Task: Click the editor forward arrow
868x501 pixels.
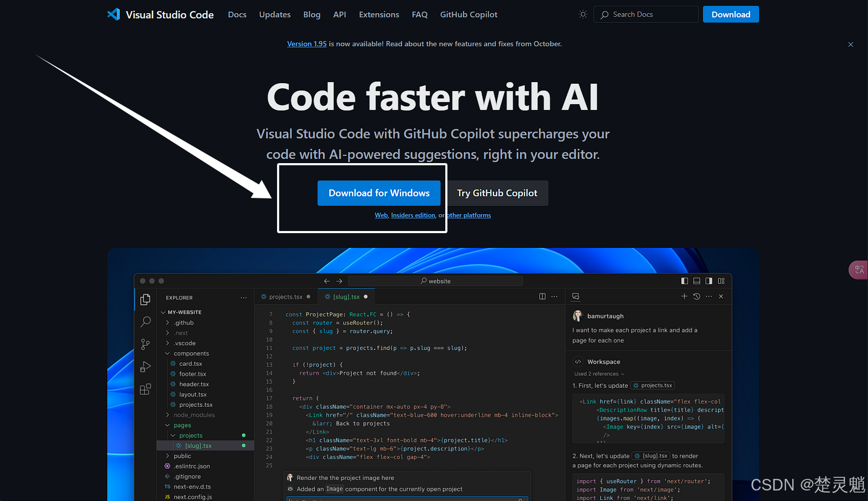Action: coord(339,281)
